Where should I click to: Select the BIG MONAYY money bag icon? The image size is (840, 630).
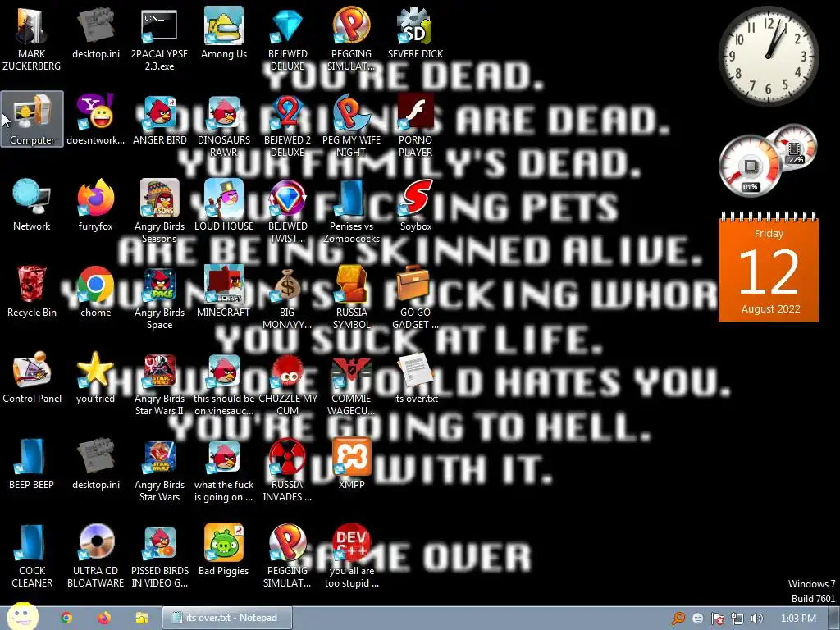tap(288, 298)
